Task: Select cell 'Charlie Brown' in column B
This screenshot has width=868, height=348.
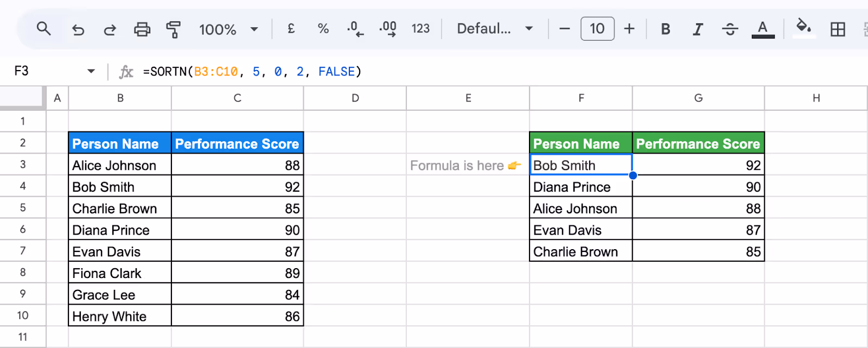Action: 120,208
